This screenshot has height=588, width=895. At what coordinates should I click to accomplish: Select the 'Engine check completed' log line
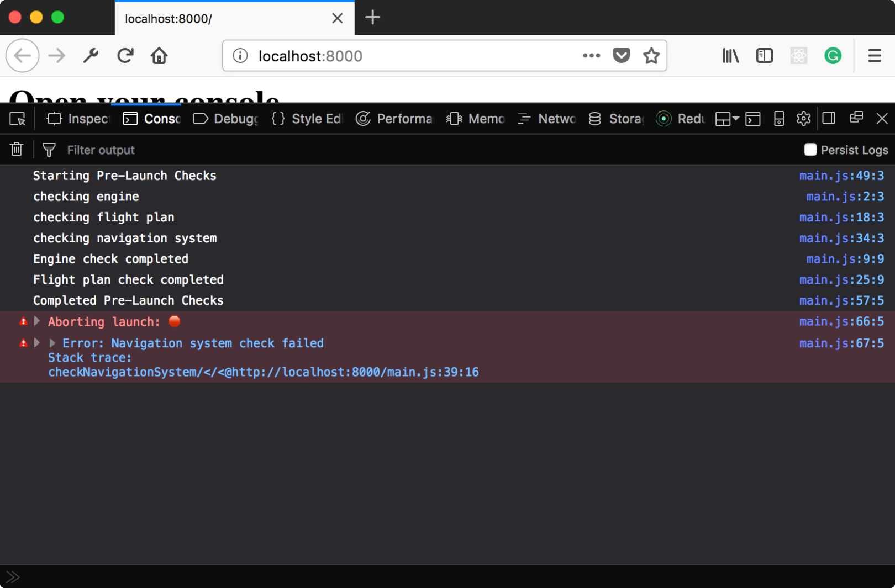pyautogui.click(x=110, y=259)
